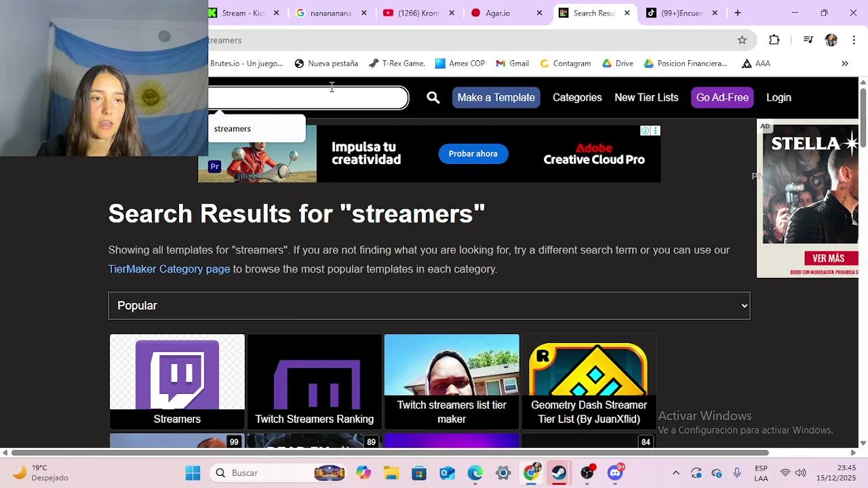Open the Brutes.io bookmark
This screenshot has width=868, height=488.
(246, 64)
